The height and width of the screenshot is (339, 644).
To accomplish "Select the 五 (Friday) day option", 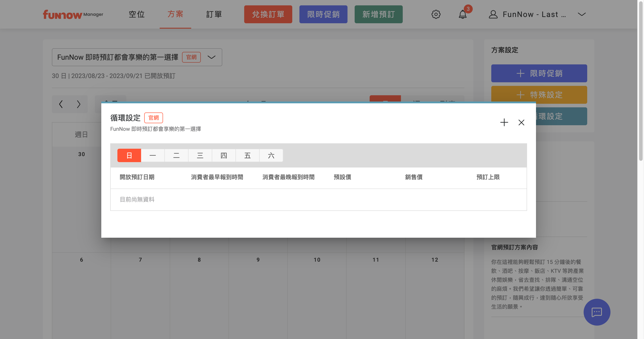I will [x=247, y=155].
